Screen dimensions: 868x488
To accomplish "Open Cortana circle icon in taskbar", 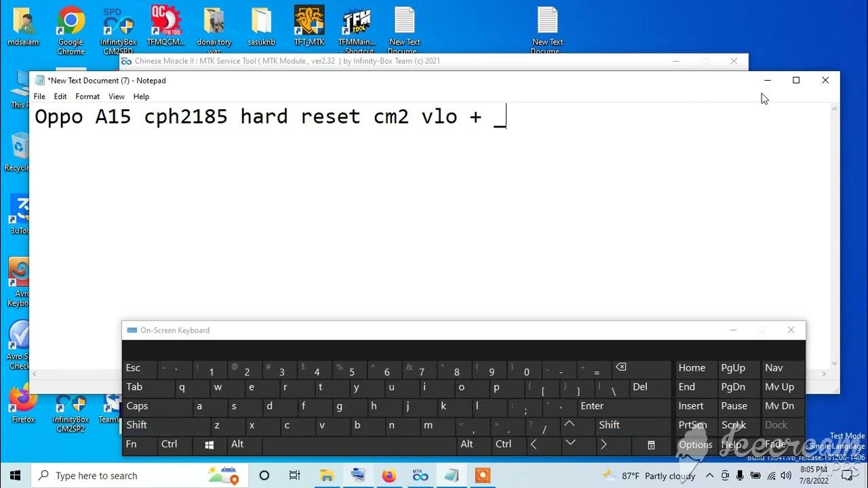I will pyautogui.click(x=264, y=475).
